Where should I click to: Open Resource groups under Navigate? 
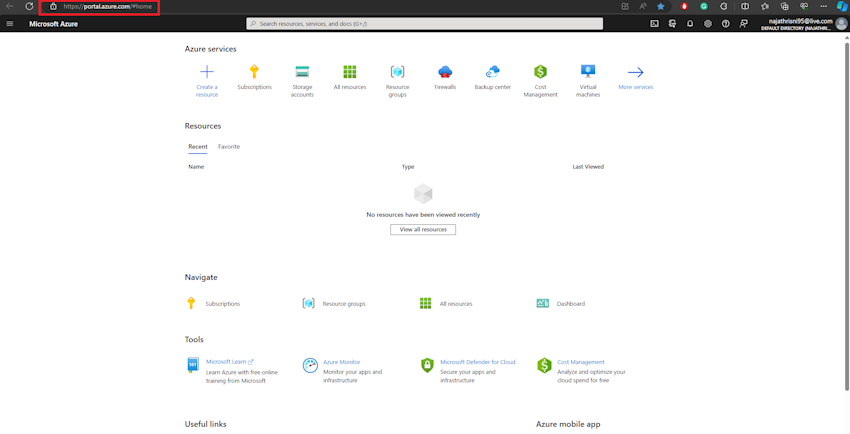point(344,304)
